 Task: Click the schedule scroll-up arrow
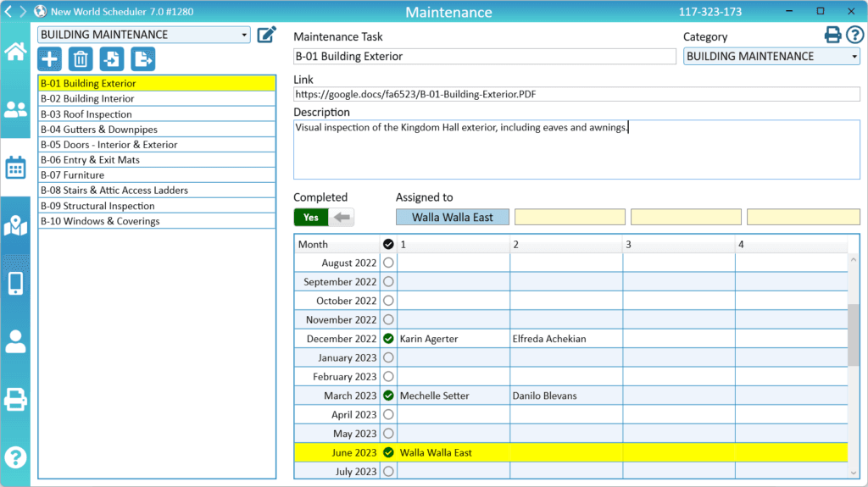(854, 259)
